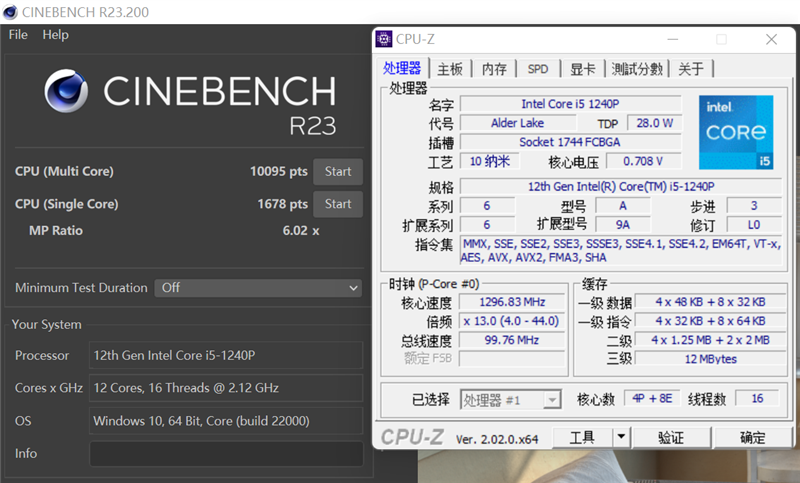Click the 验证 button in CPU-Z
Image resolution: width=800 pixels, height=483 pixels.
pyautogui.click(x=670, y=438)
